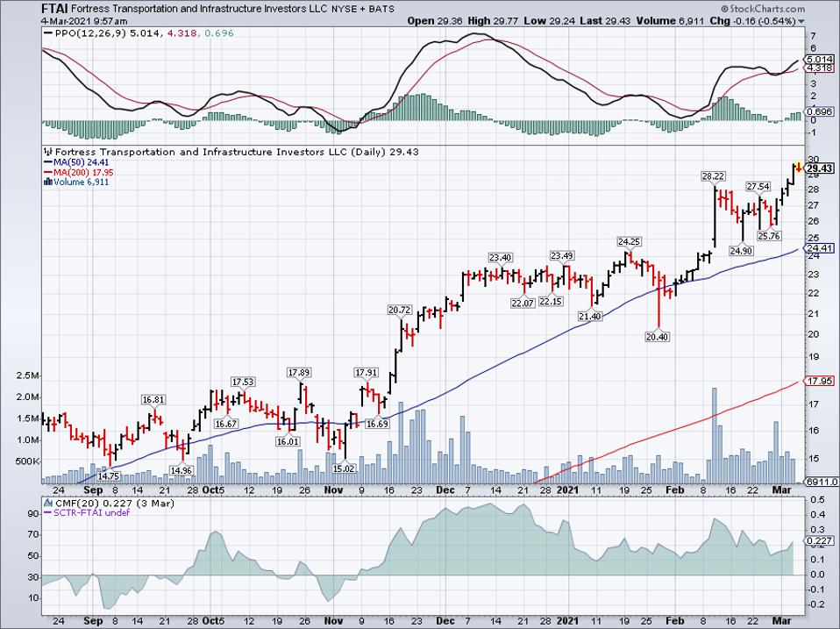Screen dimensions: 840x629
Task: Click the StockCharts.com watermark link
Action: pos(763,9)
